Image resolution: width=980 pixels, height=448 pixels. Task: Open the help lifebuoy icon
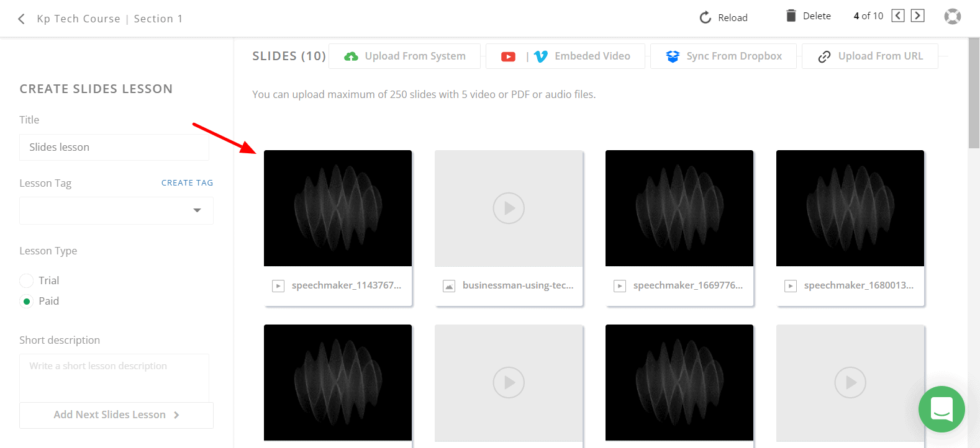[953, 17]
